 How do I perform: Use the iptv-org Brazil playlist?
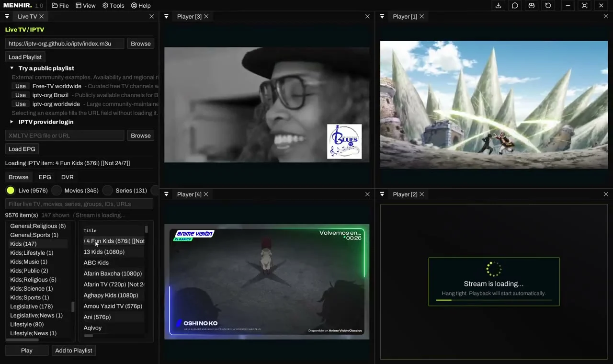21,95
